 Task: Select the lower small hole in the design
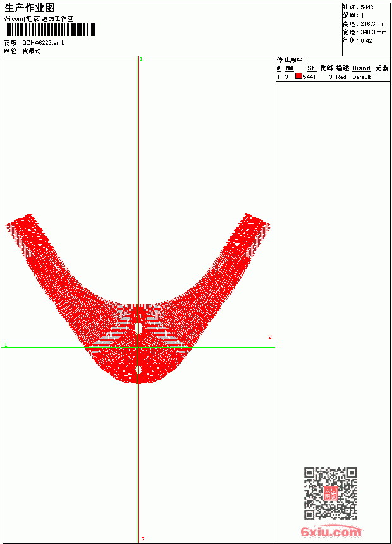point(138,370)
